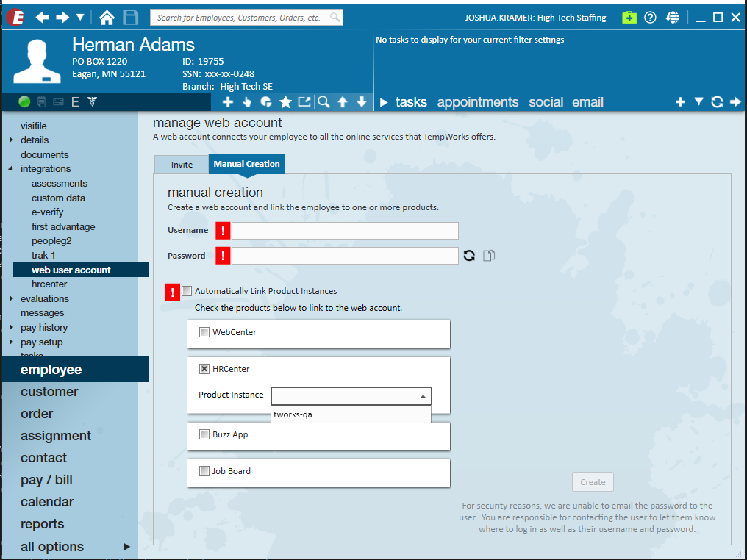Click the plus add icon in employee toolbar
The height and width of the screenshot is (560, 747).
pyautogui.click(x=228, y=101)
